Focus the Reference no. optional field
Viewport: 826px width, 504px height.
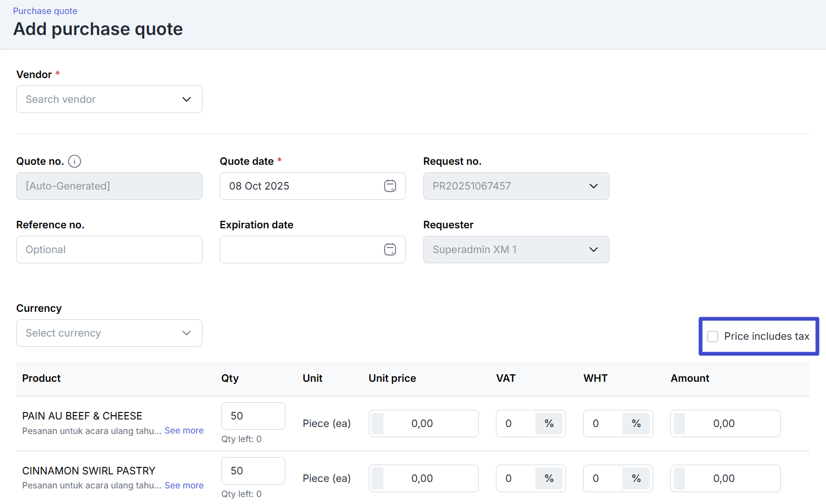click(109, 250)
